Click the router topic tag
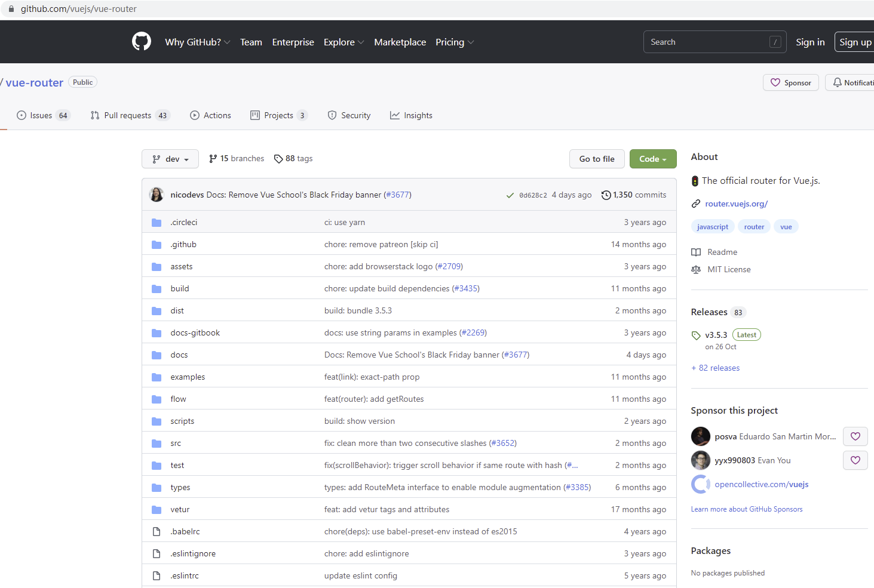 [754, 227]
